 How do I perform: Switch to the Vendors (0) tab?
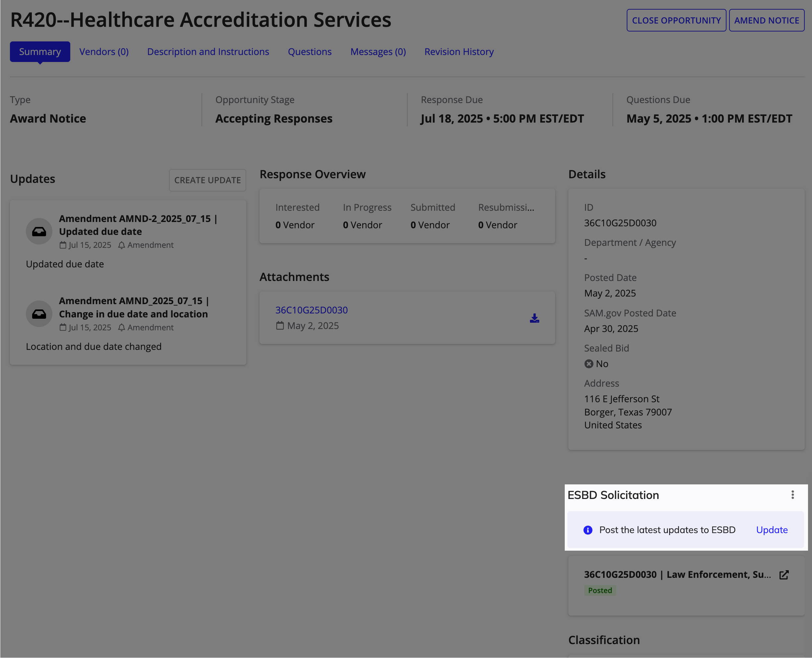[104, 52]
